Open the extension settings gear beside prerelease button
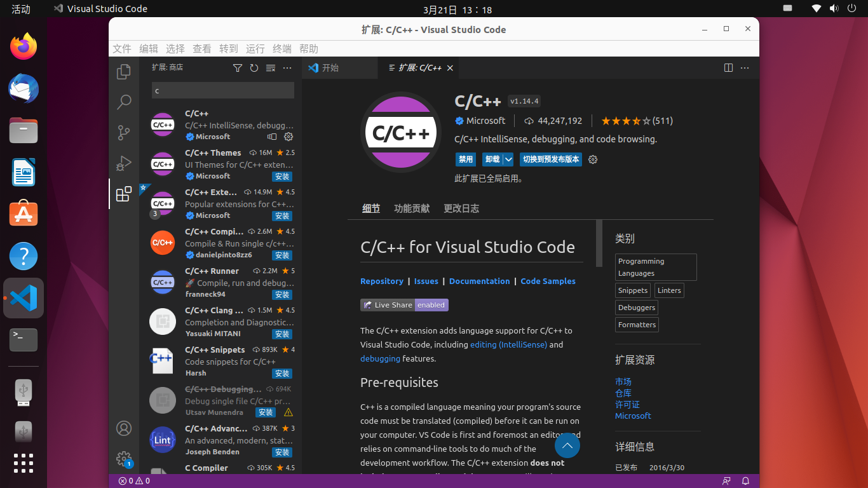 [x=593, y=159]
